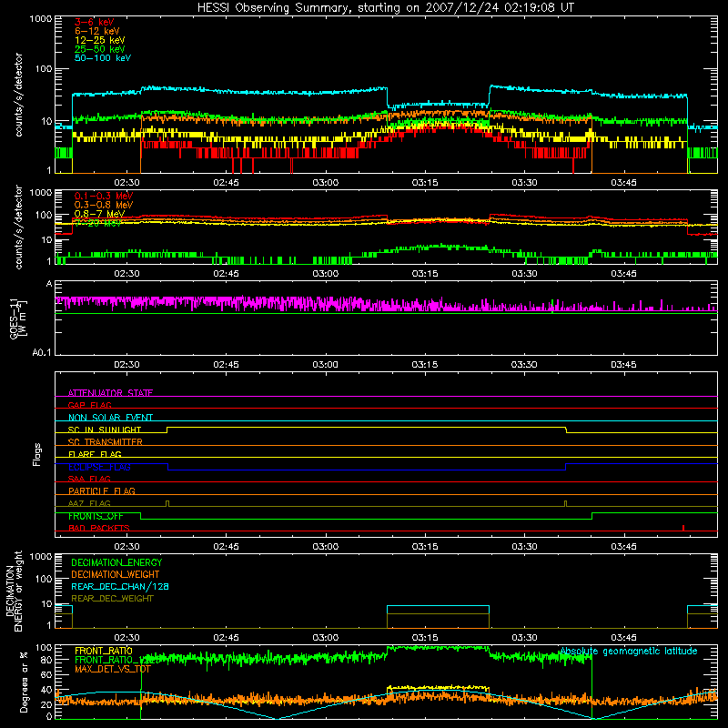Click the 25-50 keV legend entry

click(x=99, y=49)
